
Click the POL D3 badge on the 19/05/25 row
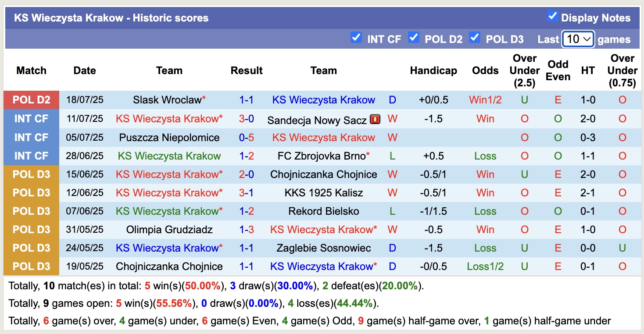tap(31, 266)
